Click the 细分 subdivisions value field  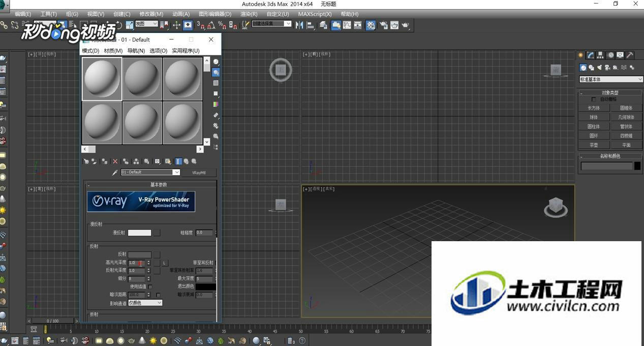click(x=137, y=279)
